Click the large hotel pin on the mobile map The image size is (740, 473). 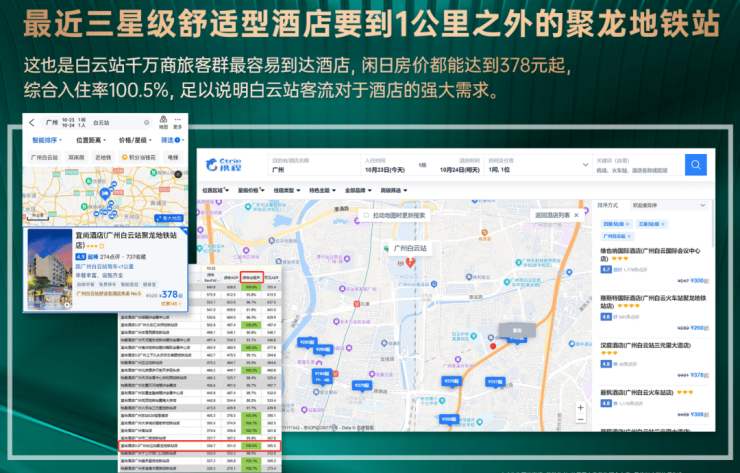[105, 193]
